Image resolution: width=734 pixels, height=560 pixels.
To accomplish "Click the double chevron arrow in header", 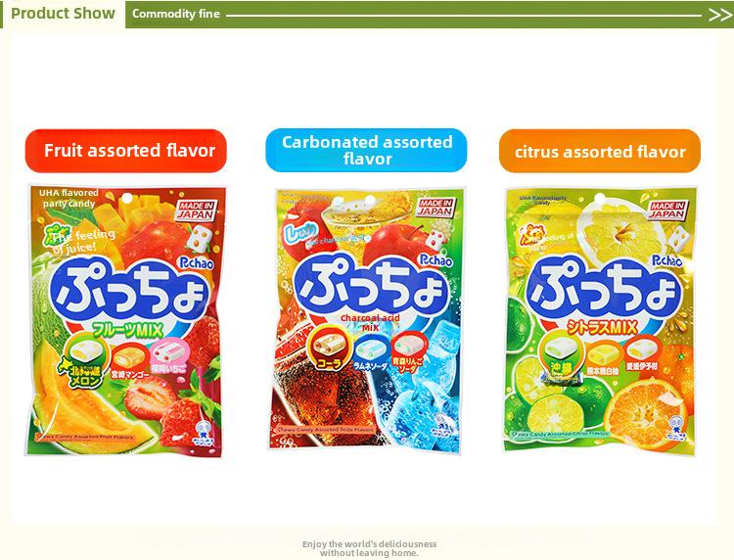I will pyautogui.click(x=719, y=15).
